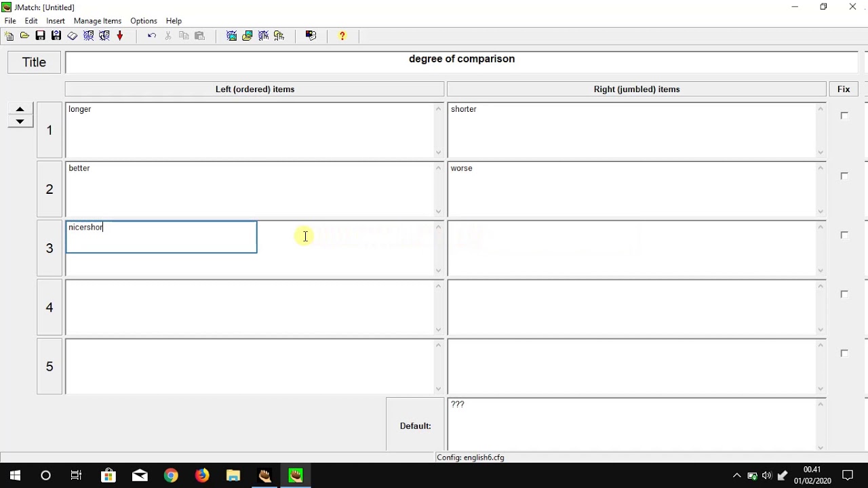Click the Title label button
Image resolution: width=868 pixels, height=488 pixels.
(x=34, y=62)
